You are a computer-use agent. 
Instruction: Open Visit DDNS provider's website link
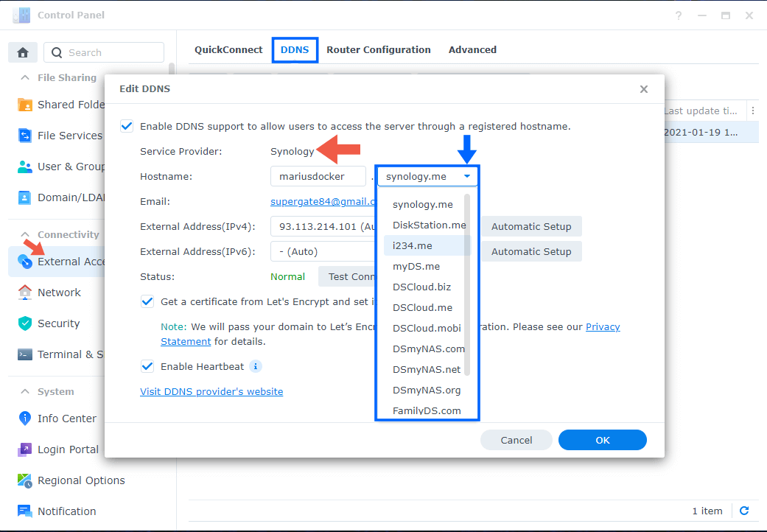pyautogui.click(x=211, y=391)
